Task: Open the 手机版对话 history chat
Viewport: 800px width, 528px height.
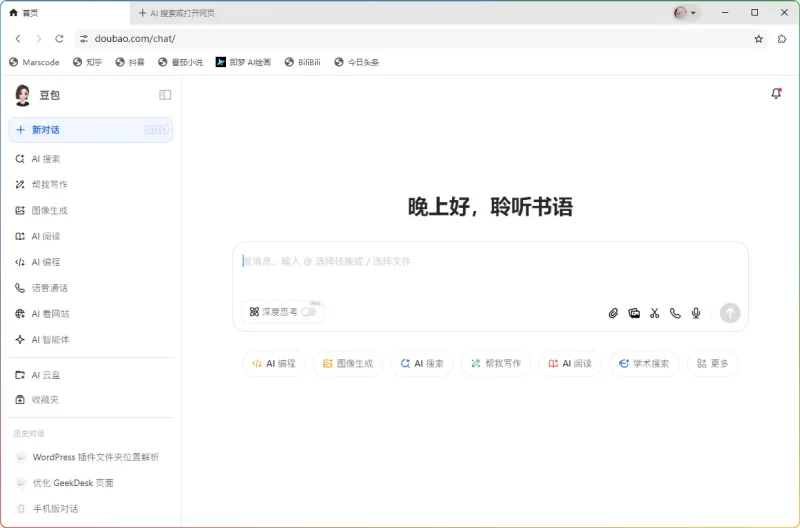Action: (90, 509)
